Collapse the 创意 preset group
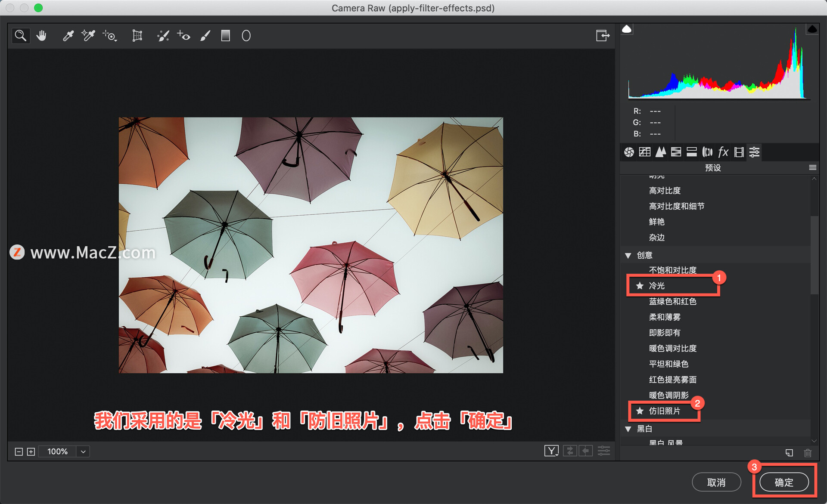This screenshot has height=504, width=827. point(628,256)
